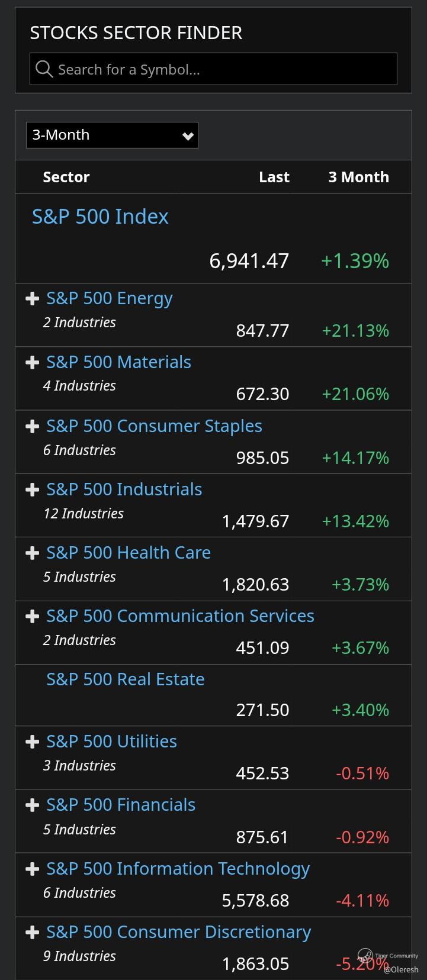
Task: Sort by the Last column header
Action: 274,177
